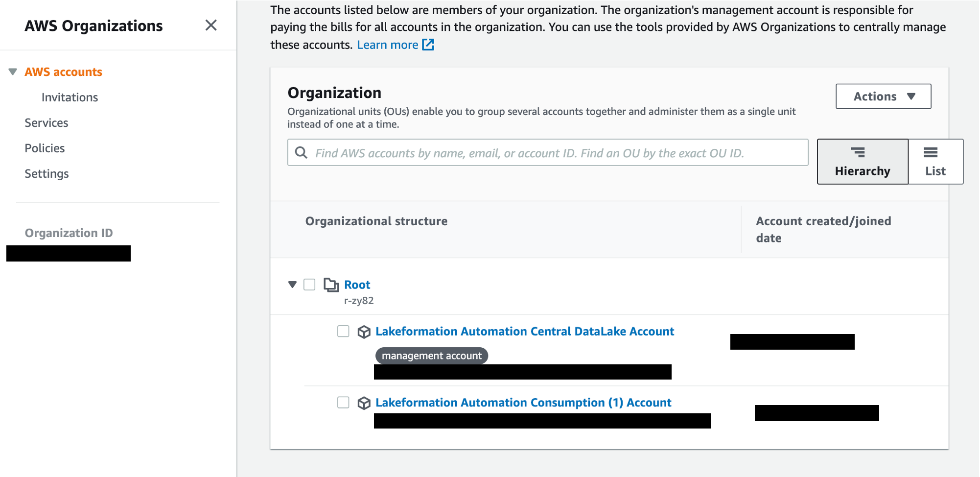Switch to List view
This screenshot has width=980, height=477.
tap(935, 162)
